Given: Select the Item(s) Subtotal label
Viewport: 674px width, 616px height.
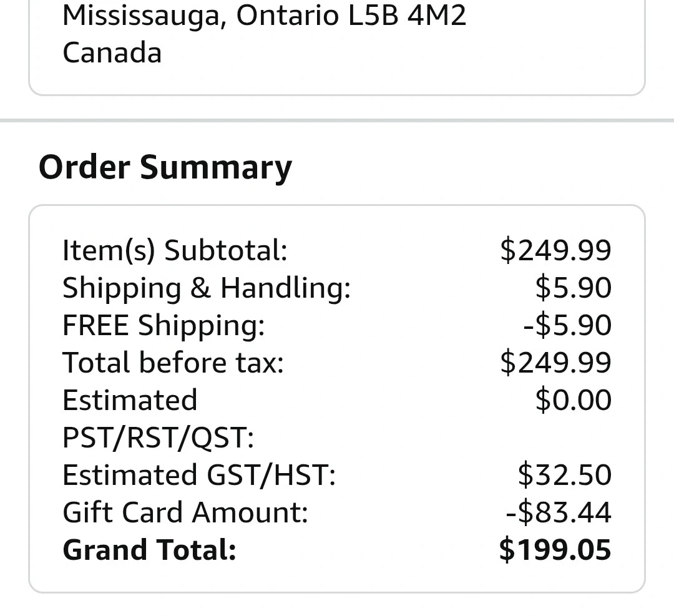Looking at the screenshot, I should [175, 250].
